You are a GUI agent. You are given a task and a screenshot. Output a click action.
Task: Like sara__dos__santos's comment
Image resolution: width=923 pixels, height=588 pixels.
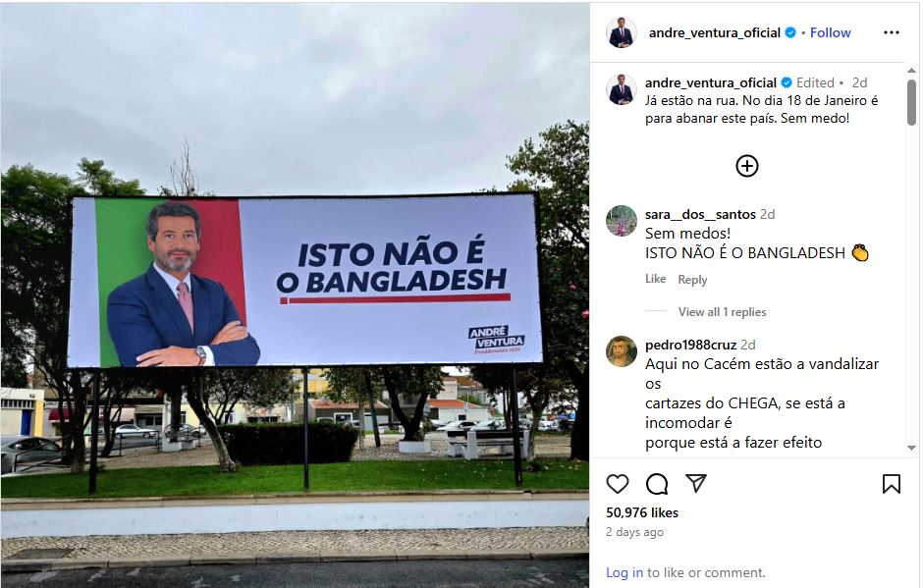coord(655,279)
